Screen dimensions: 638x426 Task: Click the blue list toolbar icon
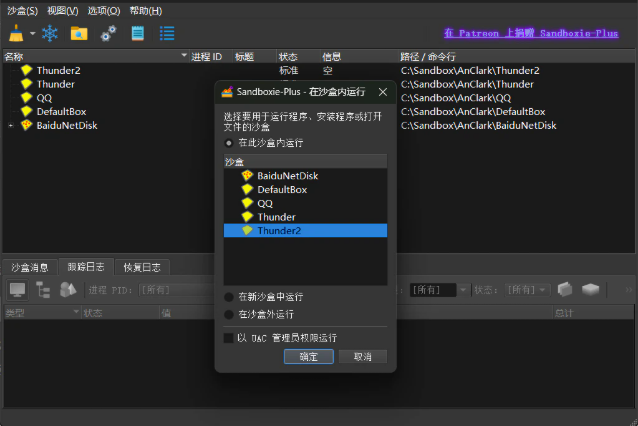point(167,33)
